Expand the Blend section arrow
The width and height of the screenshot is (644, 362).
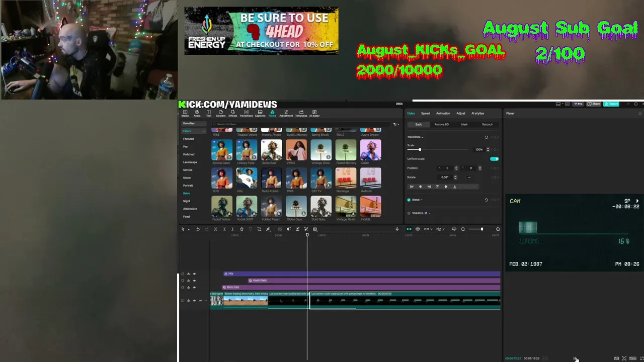pyautogui.click(x=421, y=200)
